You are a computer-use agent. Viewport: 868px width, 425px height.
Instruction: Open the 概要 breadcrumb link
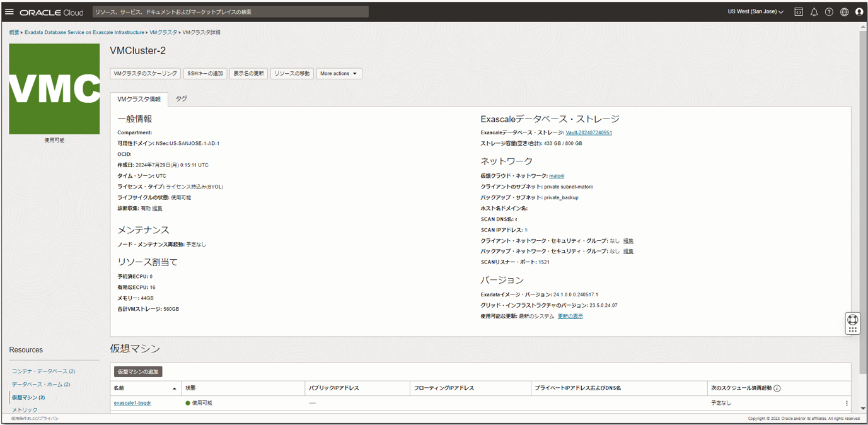[14, 32]
